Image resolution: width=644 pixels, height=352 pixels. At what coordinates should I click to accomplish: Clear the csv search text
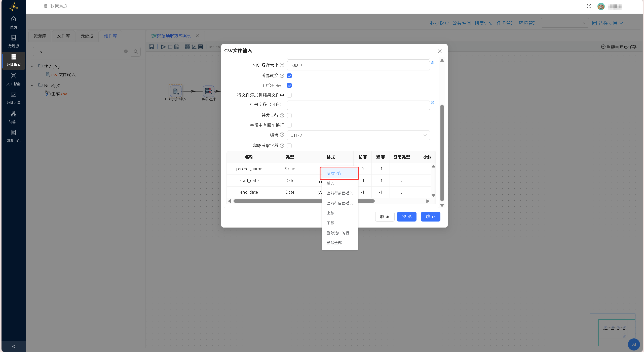pos(126,51)
